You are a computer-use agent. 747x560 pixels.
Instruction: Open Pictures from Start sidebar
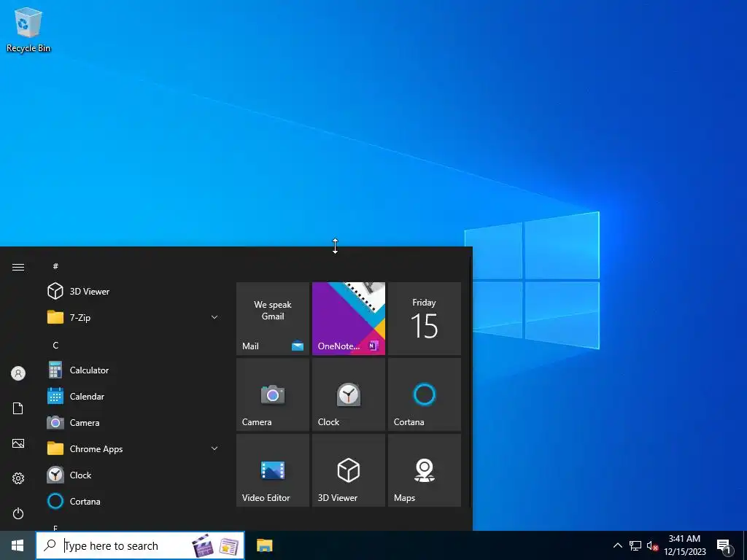18,443
